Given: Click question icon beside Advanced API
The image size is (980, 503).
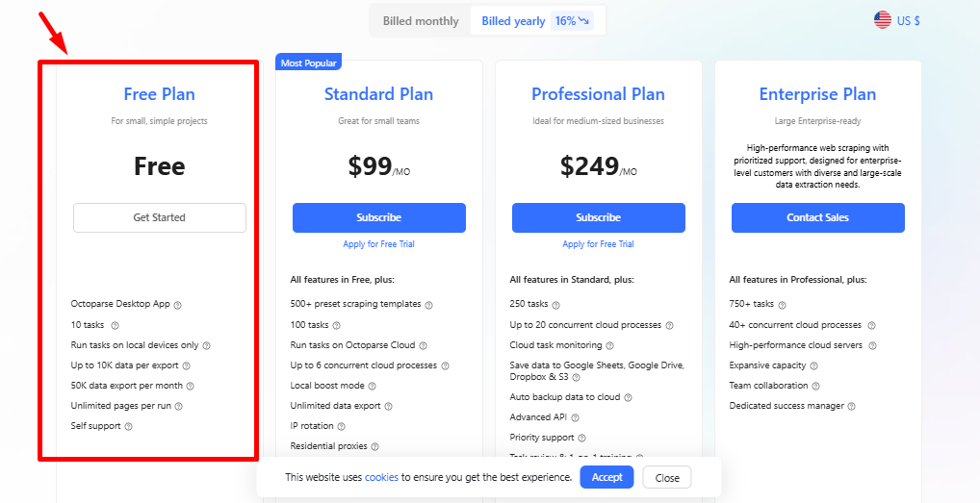Looking at the screenshot, I should pyautogui.click(x=575, y=417).
